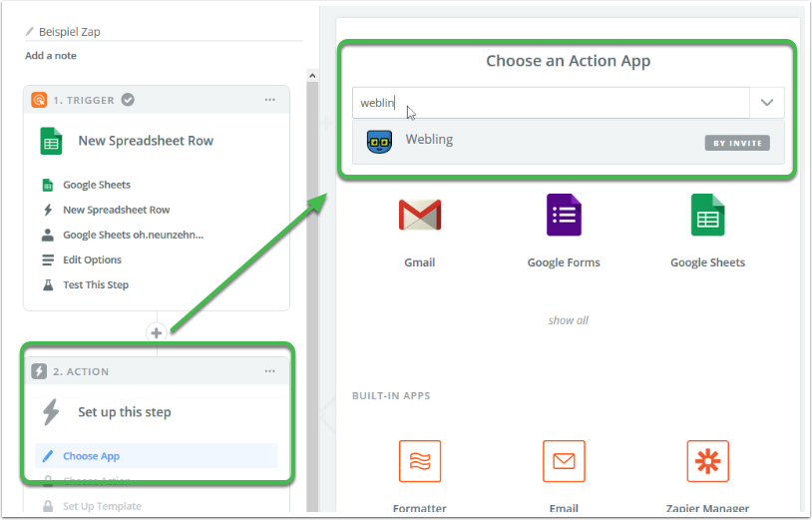Click the show all link
Viewport: 812px width, 520px height.
pos(568,320)
